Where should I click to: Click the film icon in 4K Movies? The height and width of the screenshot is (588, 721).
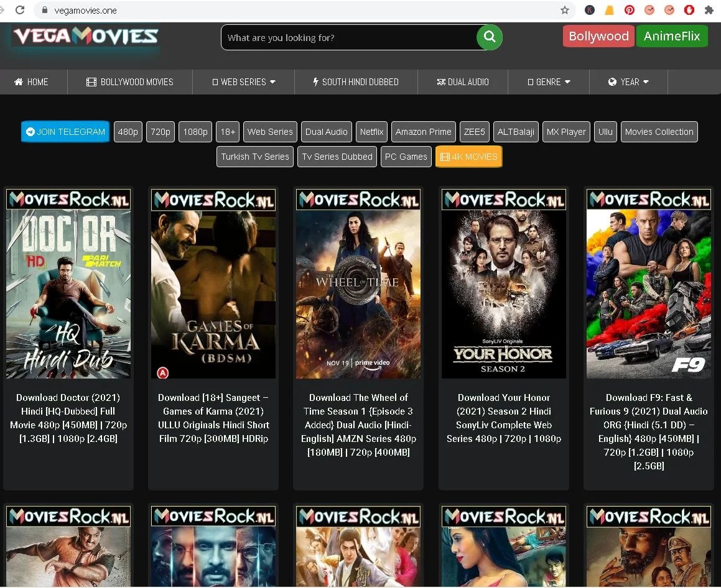(445, 157)
